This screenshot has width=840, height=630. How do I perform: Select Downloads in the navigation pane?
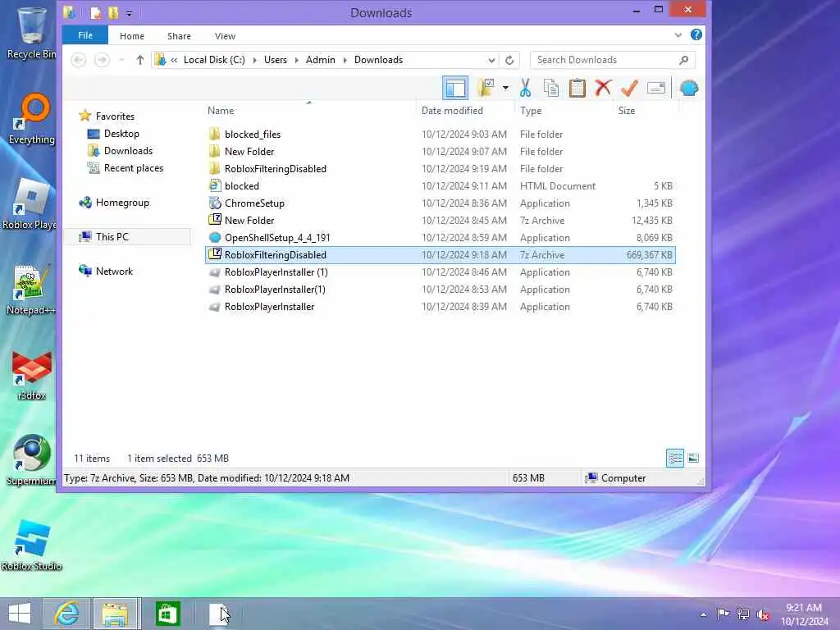click(x=128, y=151)
